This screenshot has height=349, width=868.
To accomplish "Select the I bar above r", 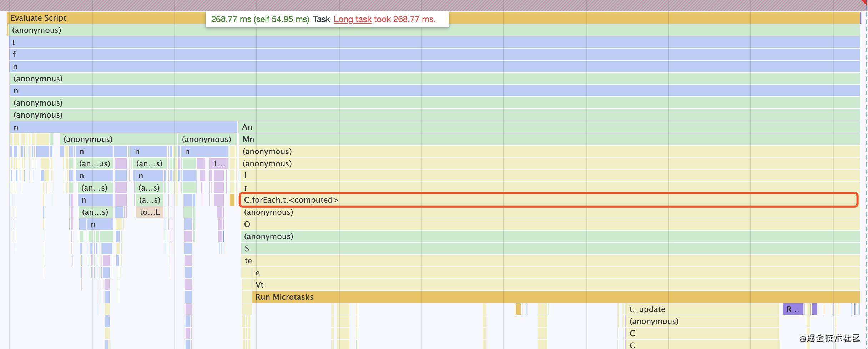I will (550, 176).
